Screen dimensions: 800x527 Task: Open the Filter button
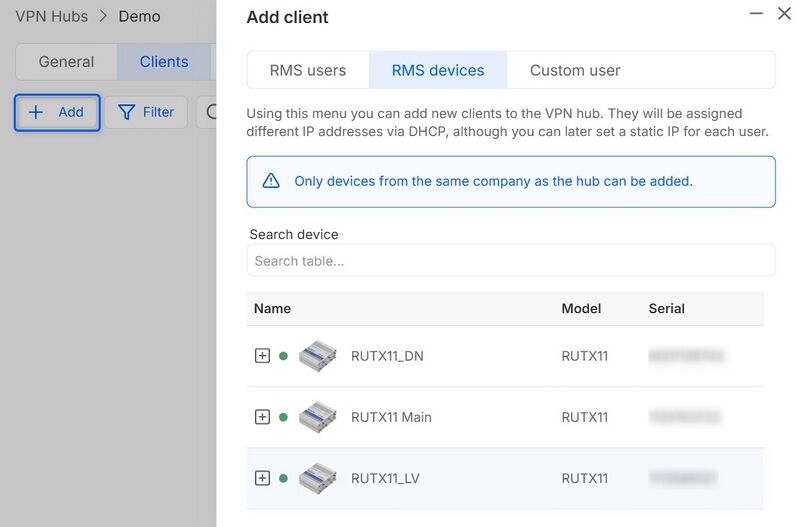(146, 112)
